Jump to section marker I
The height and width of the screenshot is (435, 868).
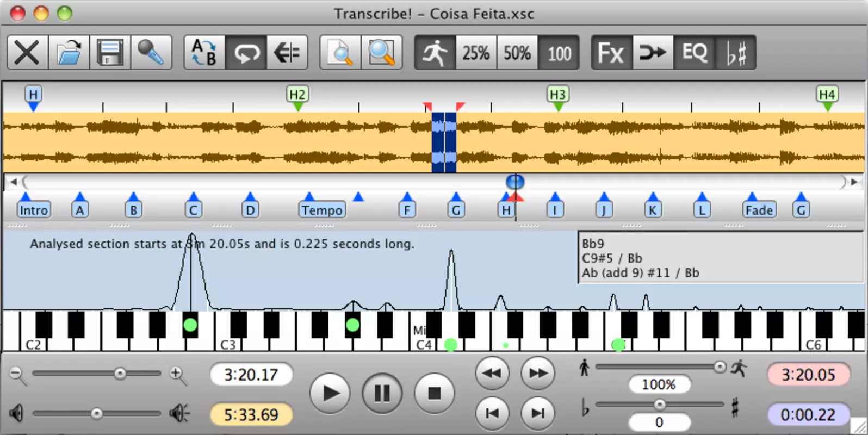tap(555, 210)
